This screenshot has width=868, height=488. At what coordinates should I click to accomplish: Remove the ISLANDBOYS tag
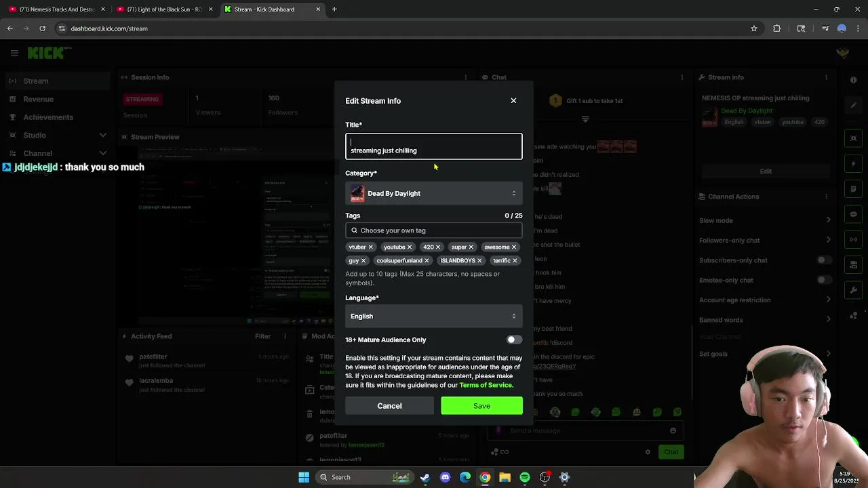point(479,260)
